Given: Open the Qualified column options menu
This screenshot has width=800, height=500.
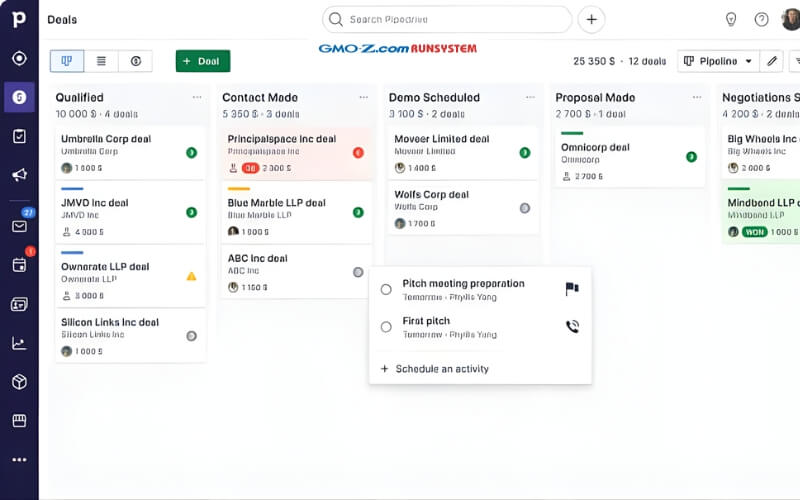Looking at the screenshot, I should pyautogui.click(x=197, y=97).
